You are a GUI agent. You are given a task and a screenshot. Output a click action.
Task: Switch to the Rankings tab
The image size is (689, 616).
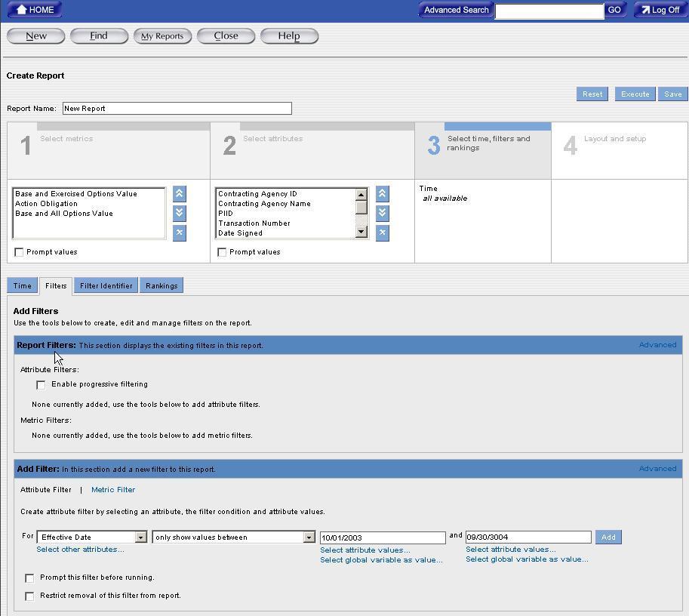point(161,285)
